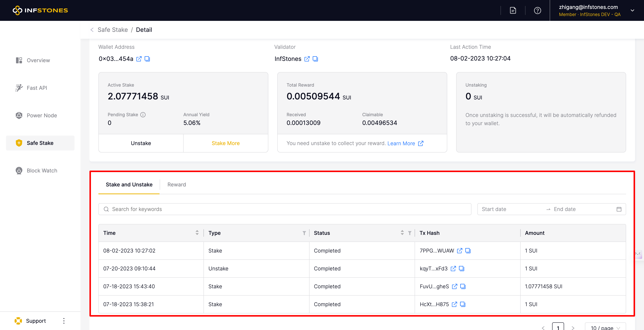644x330 pixels.
Task: Open wallet address in external explorer
Action: coord(139,59)
